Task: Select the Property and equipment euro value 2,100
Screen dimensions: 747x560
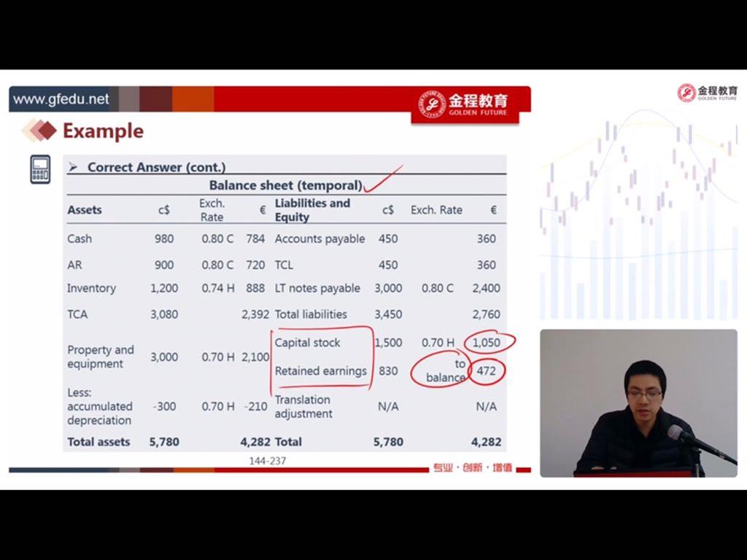Action: pos(255,357)
